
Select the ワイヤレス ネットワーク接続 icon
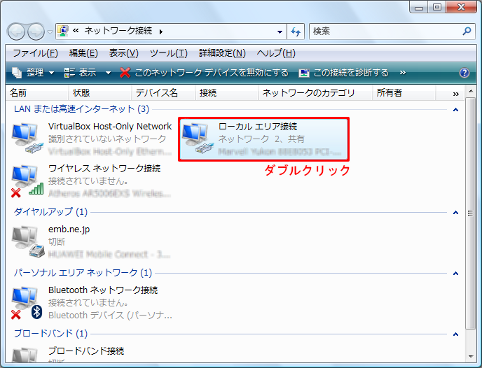(28, 180)
